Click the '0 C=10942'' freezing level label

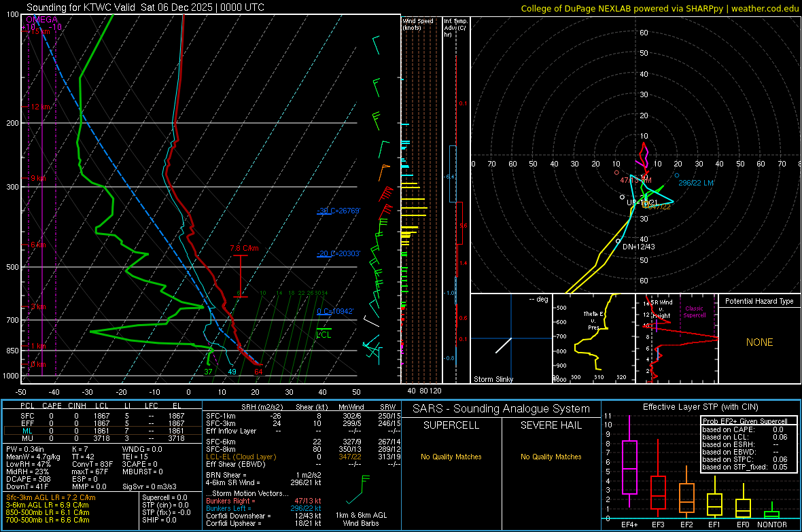point(335,312)
